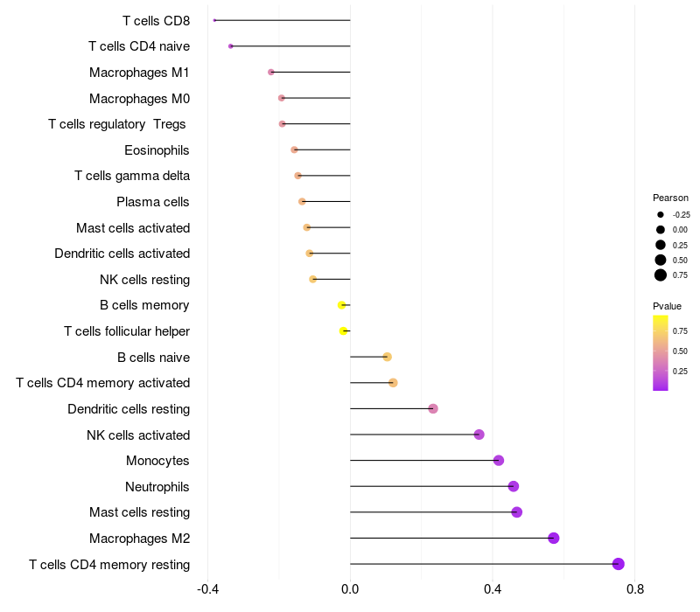The height and width of the screenshot is (612, 700).
Task: Click the Pvalue legend title
Action: point(667,306)
